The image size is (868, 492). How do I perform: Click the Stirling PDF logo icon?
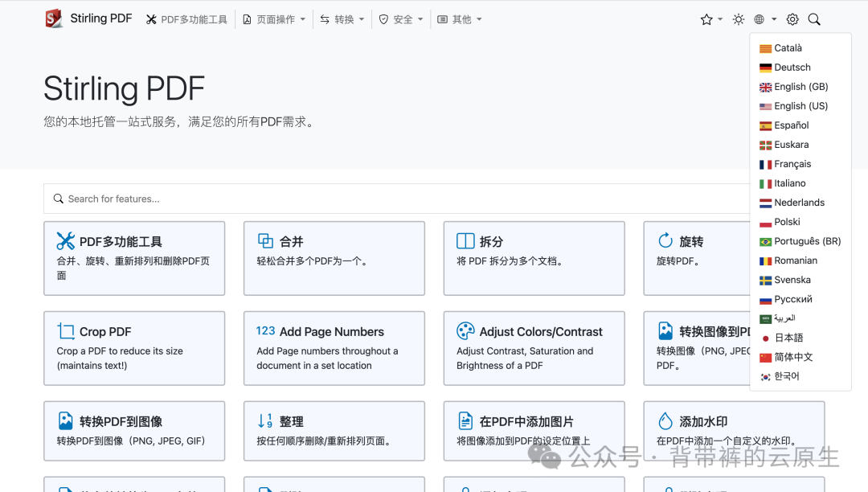pyautogui.click(x=54, y=18)
